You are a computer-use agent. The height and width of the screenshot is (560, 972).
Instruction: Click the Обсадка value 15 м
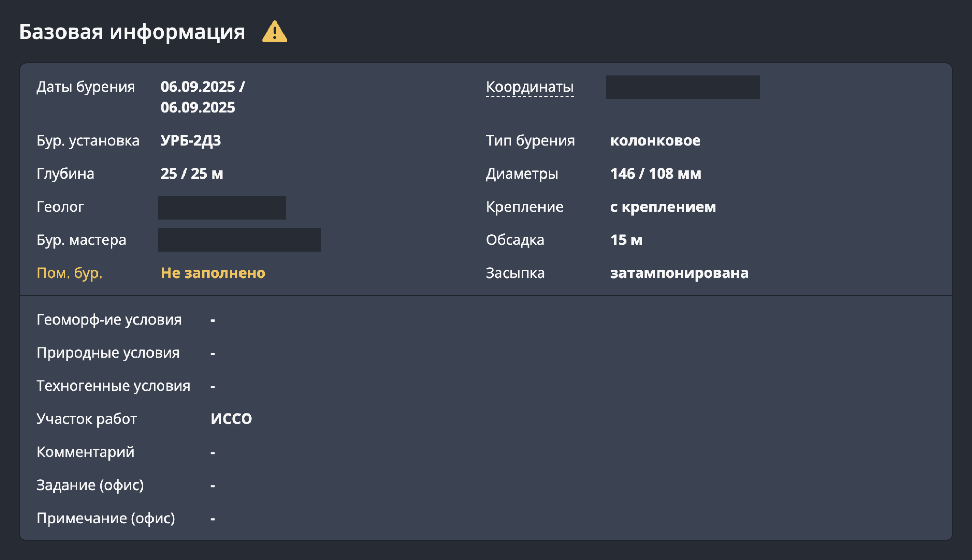pyautogui.click(x=626, y=240)
